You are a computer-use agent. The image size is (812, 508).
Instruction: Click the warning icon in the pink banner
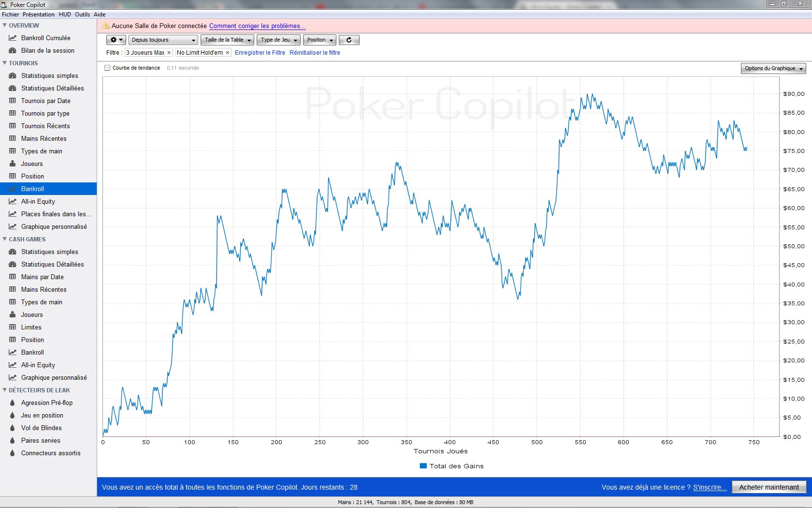(106, 26)
